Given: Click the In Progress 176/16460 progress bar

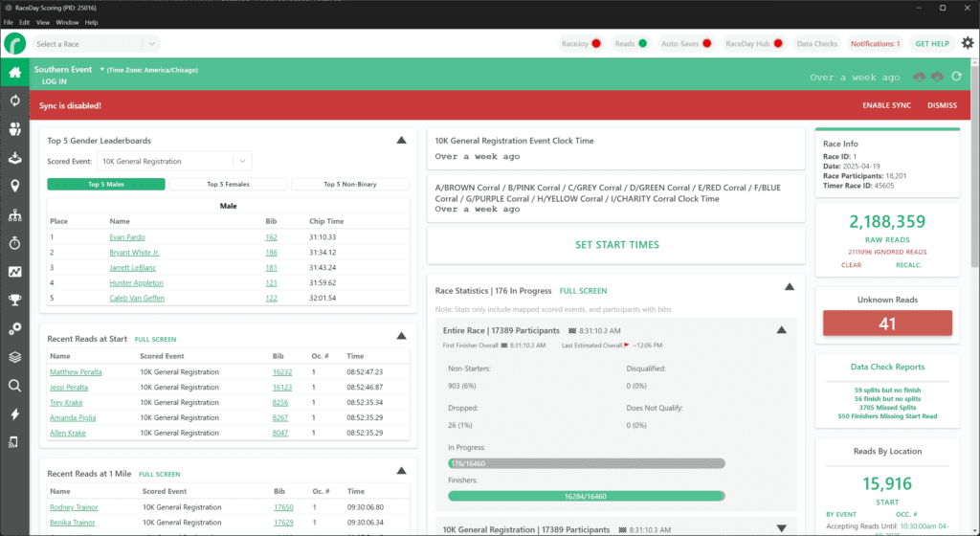Looking at the screenshot, I should [587, 463].
